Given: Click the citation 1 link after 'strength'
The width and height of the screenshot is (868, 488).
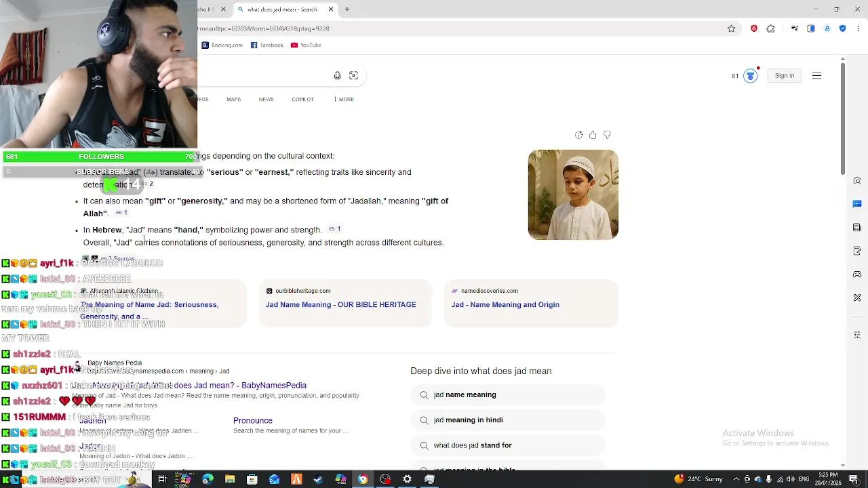Looking at the screenshot, I should 334,229.
